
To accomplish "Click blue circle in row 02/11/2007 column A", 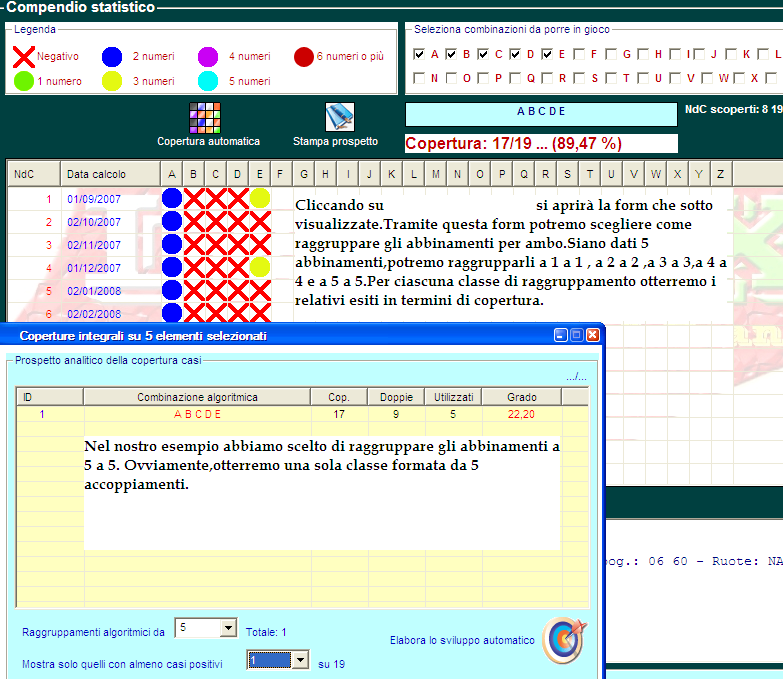I will (x=172, y=244).
